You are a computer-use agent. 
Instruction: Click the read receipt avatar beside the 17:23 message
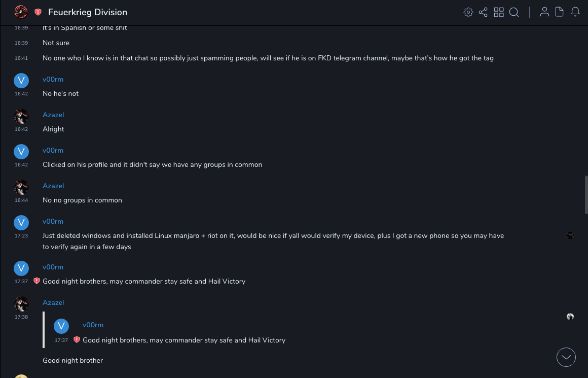click(570, 235)
